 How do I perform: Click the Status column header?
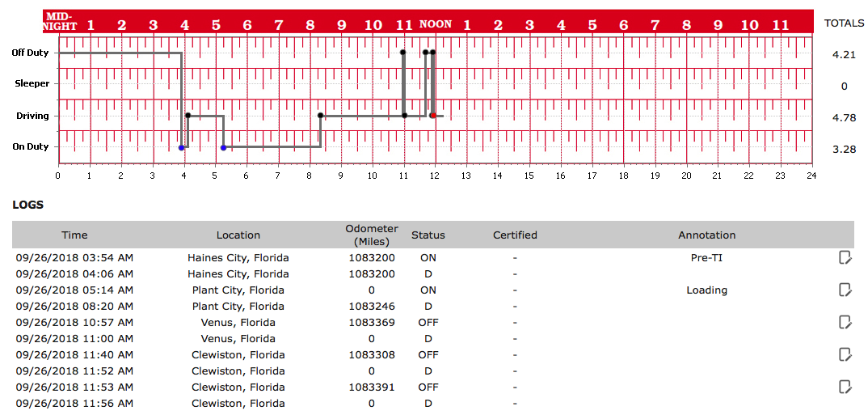pyautogui.click(x=428, y=235)
